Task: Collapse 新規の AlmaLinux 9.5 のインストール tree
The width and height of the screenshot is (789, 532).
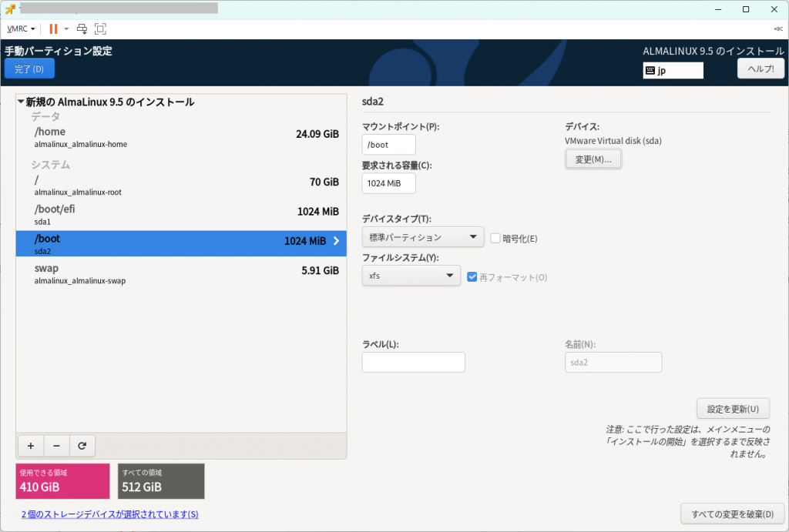Action: 21,102
